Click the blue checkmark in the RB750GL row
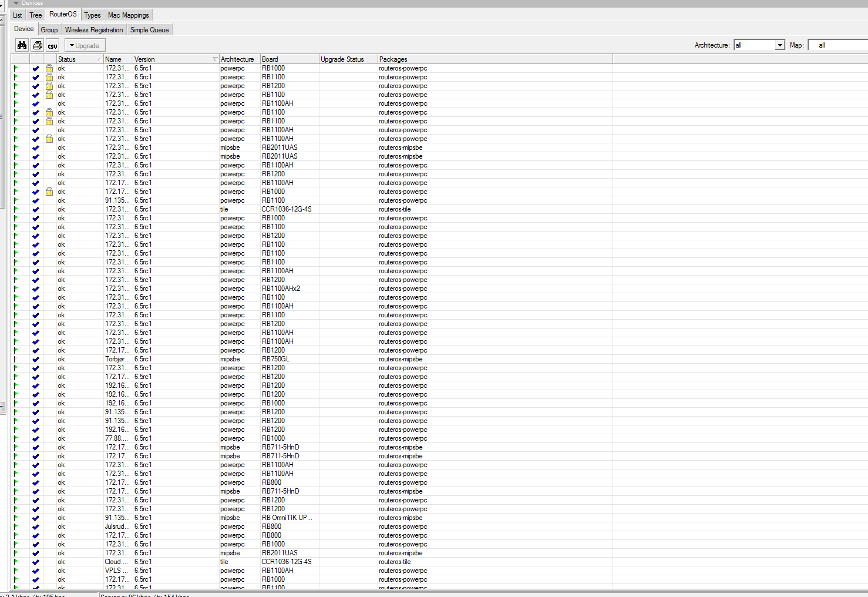Image resolution: width=868 pixels, height=597 pixels. (x=36, y=359)
